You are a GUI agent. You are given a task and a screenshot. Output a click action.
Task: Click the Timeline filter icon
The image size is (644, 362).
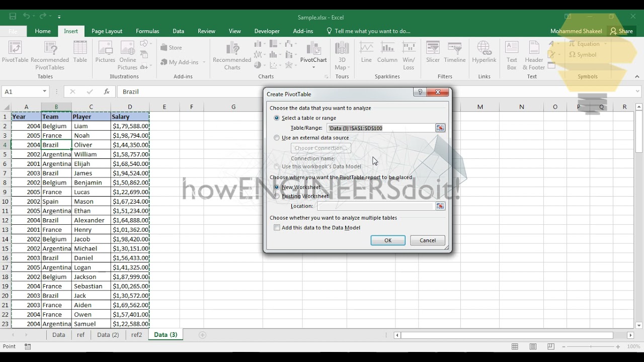[455, 52]
